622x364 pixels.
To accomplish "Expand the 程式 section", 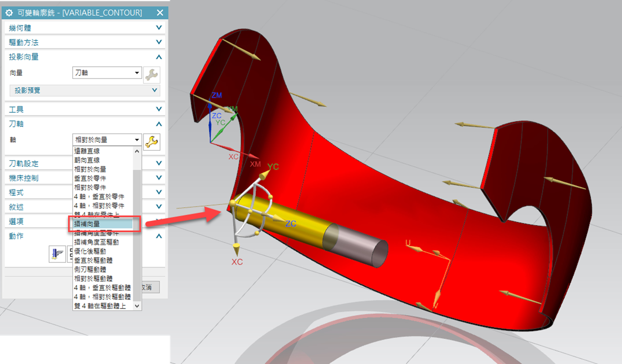I will click(159, 192).
